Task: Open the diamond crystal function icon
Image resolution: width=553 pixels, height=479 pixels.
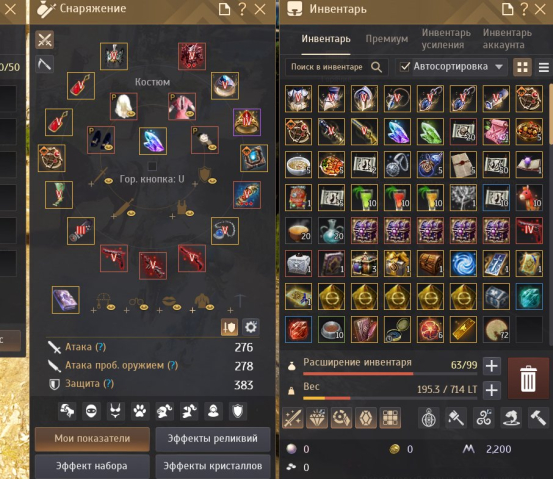Action: coord(317,418)
